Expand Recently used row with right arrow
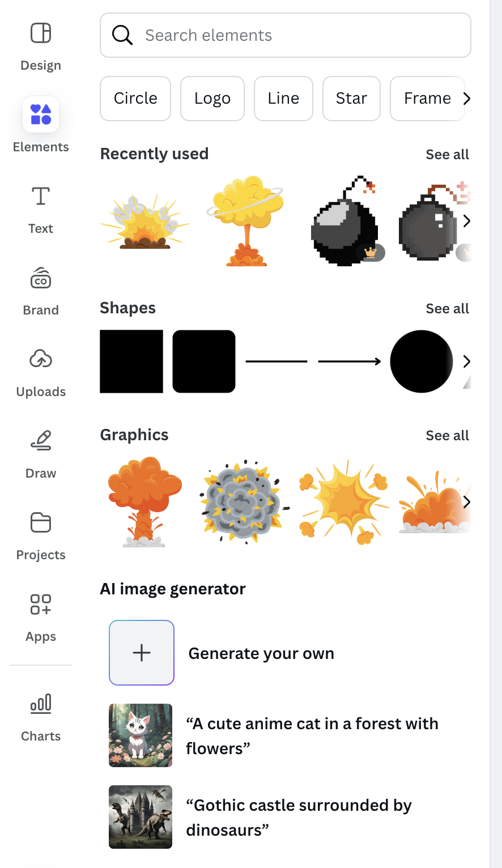Image resolution: width=502 pixels, height=868 pixels. [466, 221]
